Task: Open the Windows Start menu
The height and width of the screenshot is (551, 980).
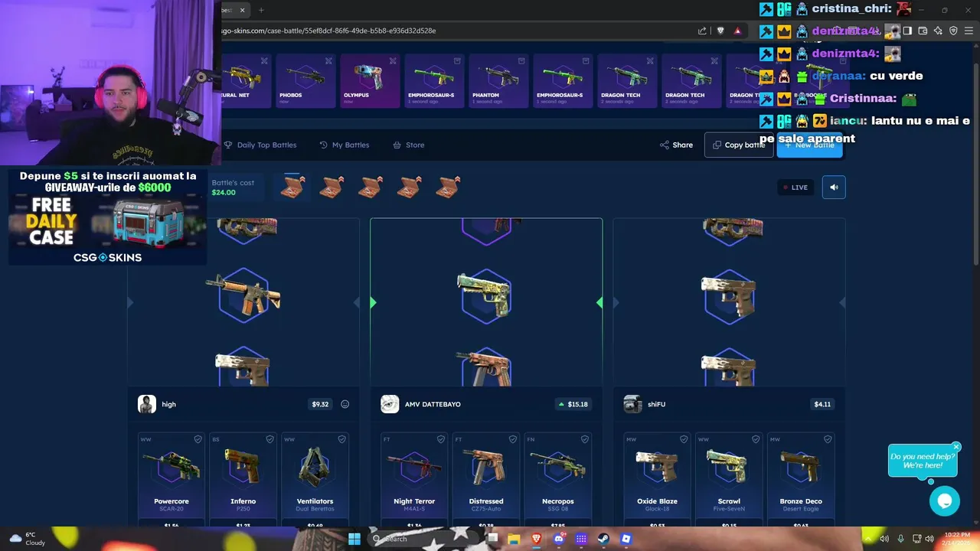Action: pos(354,539)
